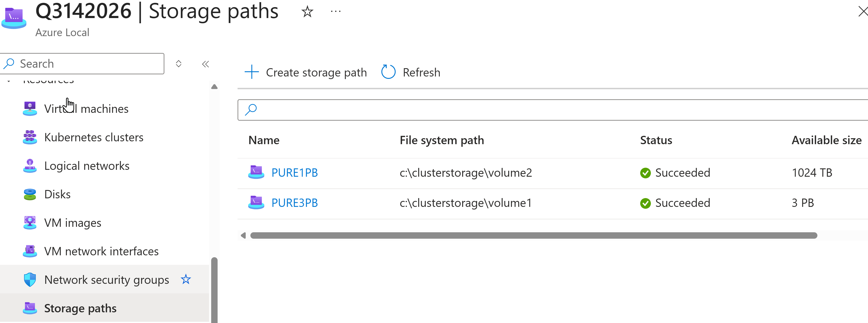Image resolution: width=868 pixels, height=323 pixels.
Task: Click the Disks icon in sidebar
Action: click(x=30, y=194)
